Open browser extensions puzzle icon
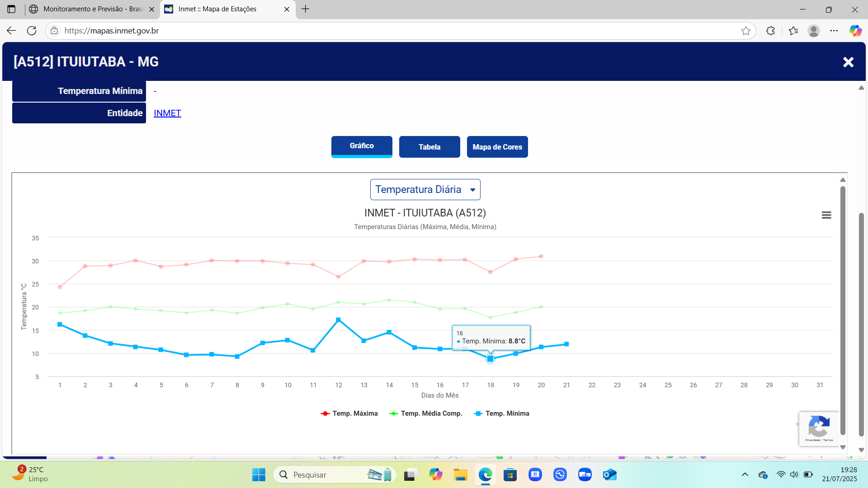Image resolution: width=868 pixels, height=488 pixels. pos(771,31)
